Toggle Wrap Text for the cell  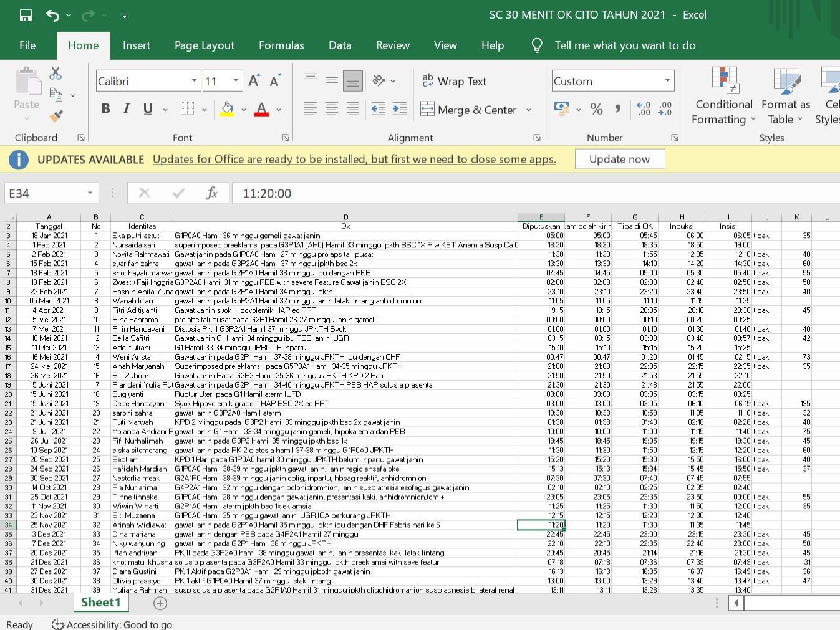pyautogui.click(x=454, y=81)
